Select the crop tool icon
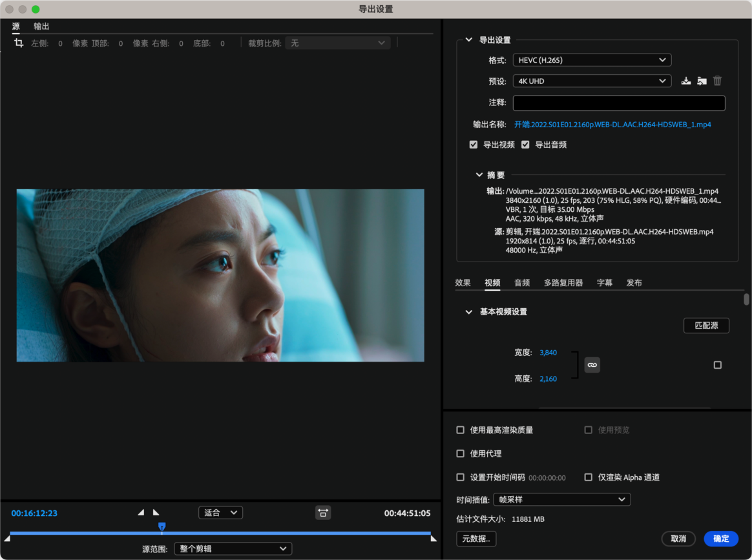 tap(19, 43)
